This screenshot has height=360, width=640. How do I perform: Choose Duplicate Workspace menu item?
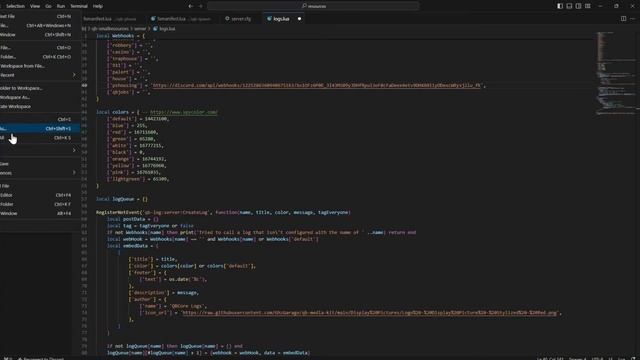click(x=39, y=107)
